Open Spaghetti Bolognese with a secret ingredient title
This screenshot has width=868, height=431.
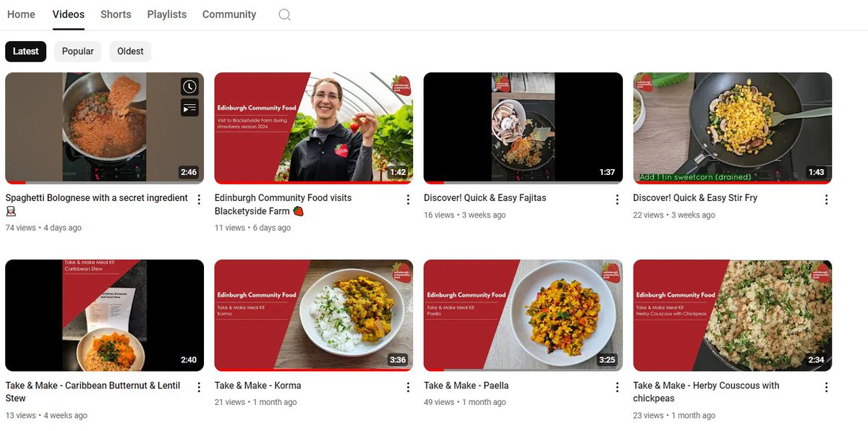click(x=97, y=204)
